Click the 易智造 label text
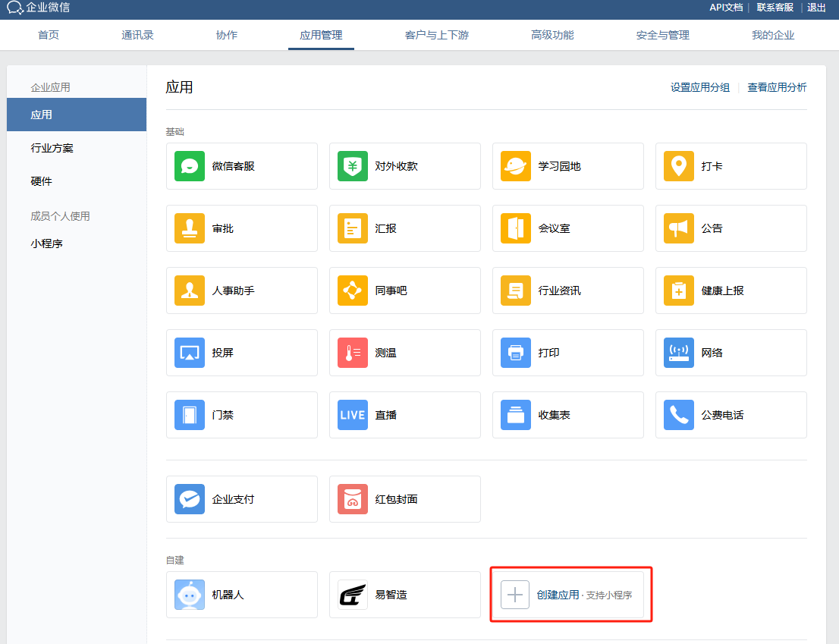Viewport: 839px width, 644px height. pyautogui.click(x=391, y=595)
